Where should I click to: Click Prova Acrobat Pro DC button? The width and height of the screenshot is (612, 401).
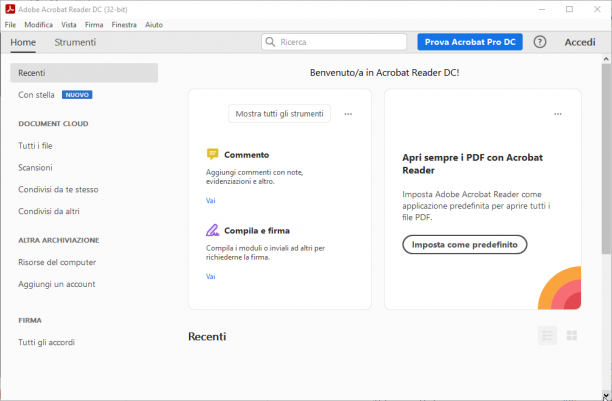470,42
